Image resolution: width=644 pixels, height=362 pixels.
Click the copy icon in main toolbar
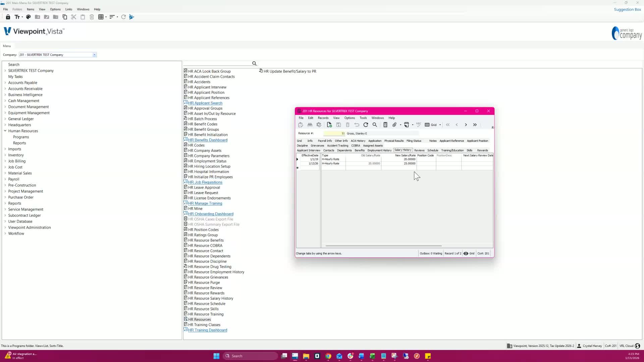[x=65, y=17]
